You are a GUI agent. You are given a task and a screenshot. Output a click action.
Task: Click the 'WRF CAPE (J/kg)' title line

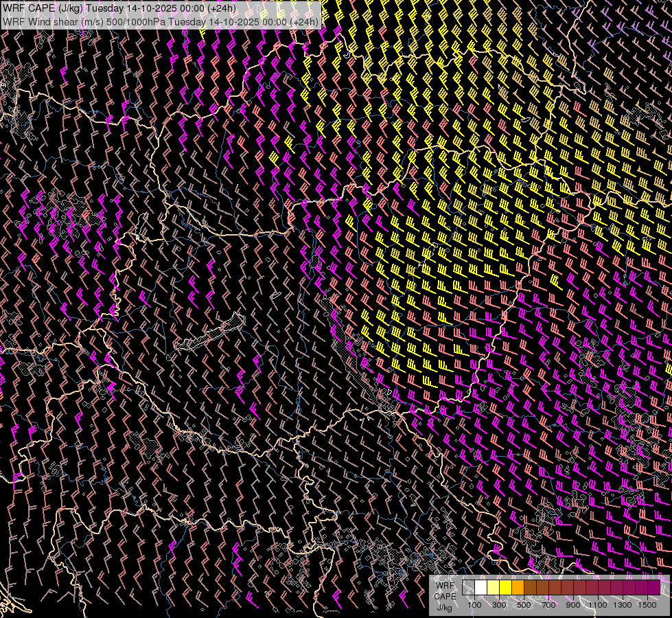click(x=119, y=8)
